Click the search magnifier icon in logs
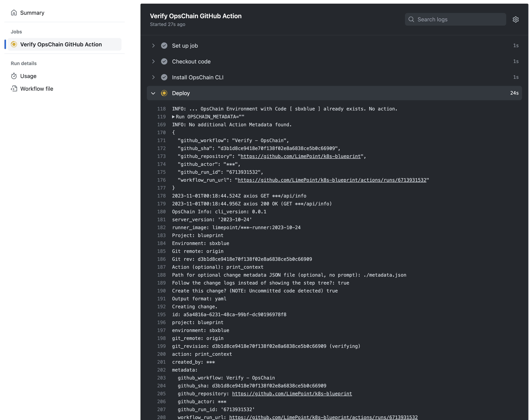Image resolution: width=529 pixels, height=420 pixels. [x=411, y=19]
